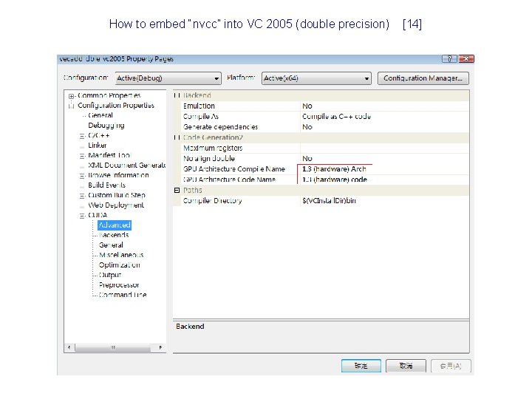
Task: Collapse the Backend property section
Action: point(177,95)
